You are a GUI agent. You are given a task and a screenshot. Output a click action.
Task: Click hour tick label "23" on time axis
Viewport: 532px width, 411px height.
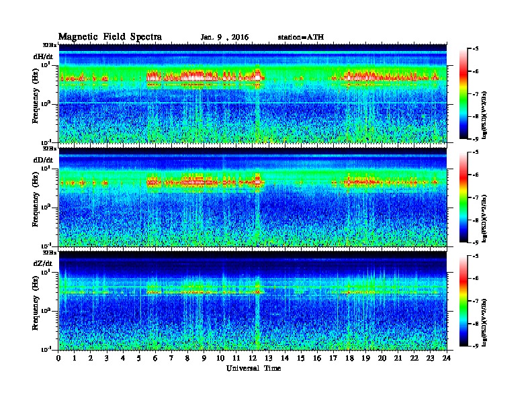point(431,358)
